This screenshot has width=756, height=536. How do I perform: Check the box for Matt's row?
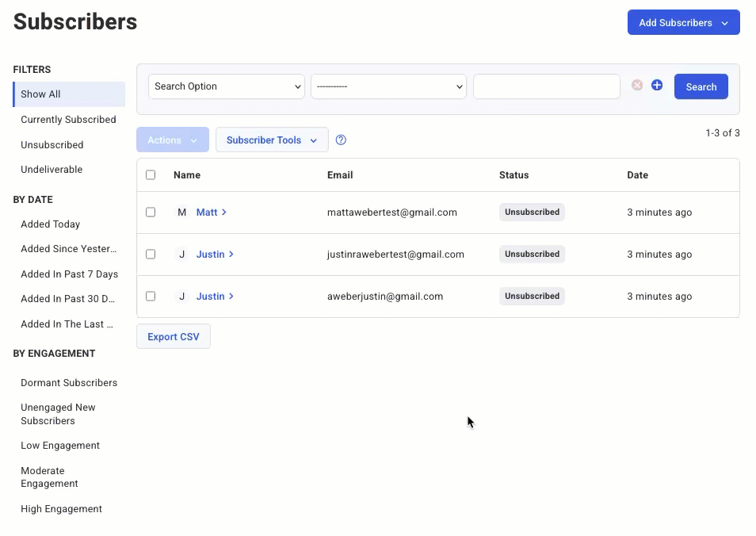tap(151, 212)
